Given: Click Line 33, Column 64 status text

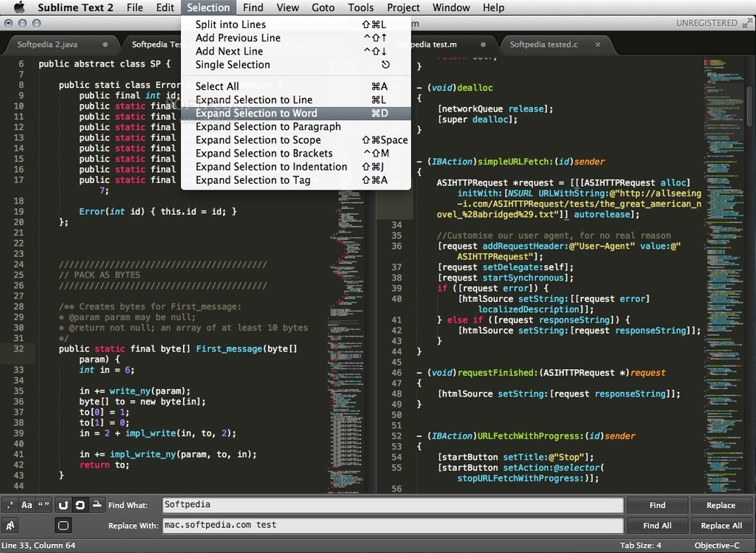Looking at the screenshot, I should click(x=38, y=546).
